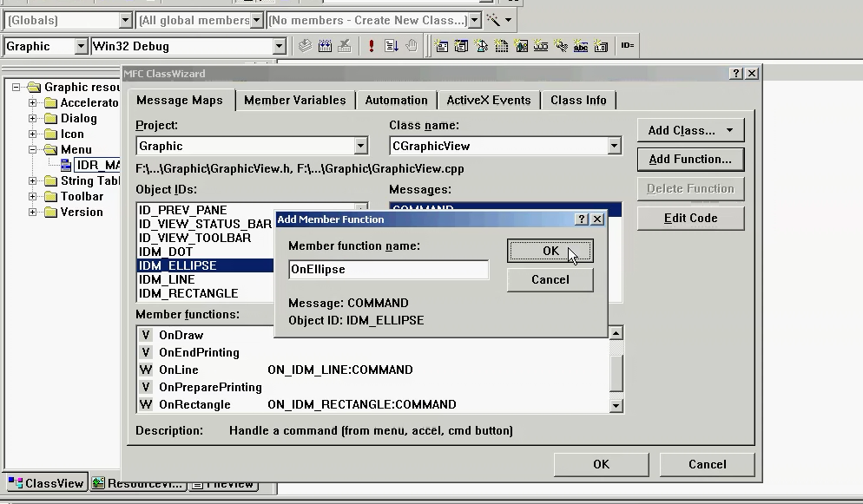Click the member functions list scroll-up arrow
This screenshot has width=863, height=504.
[x=616, y=333]
